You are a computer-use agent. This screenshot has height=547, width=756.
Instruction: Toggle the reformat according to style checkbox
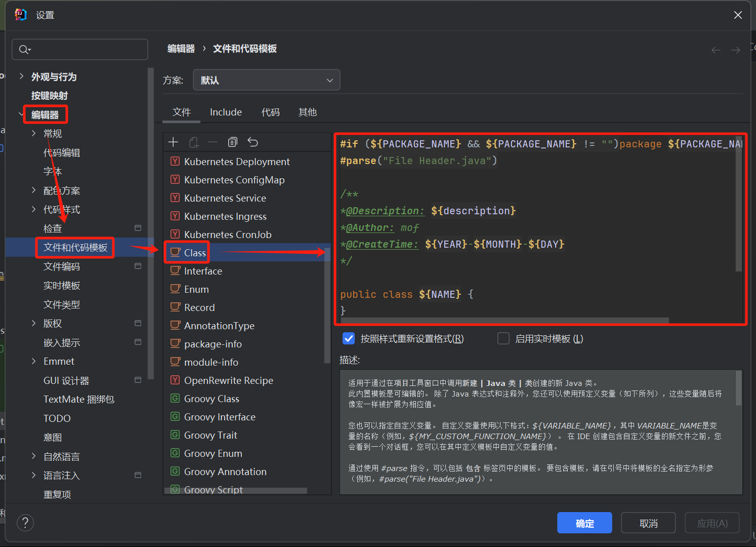point(349,338)
